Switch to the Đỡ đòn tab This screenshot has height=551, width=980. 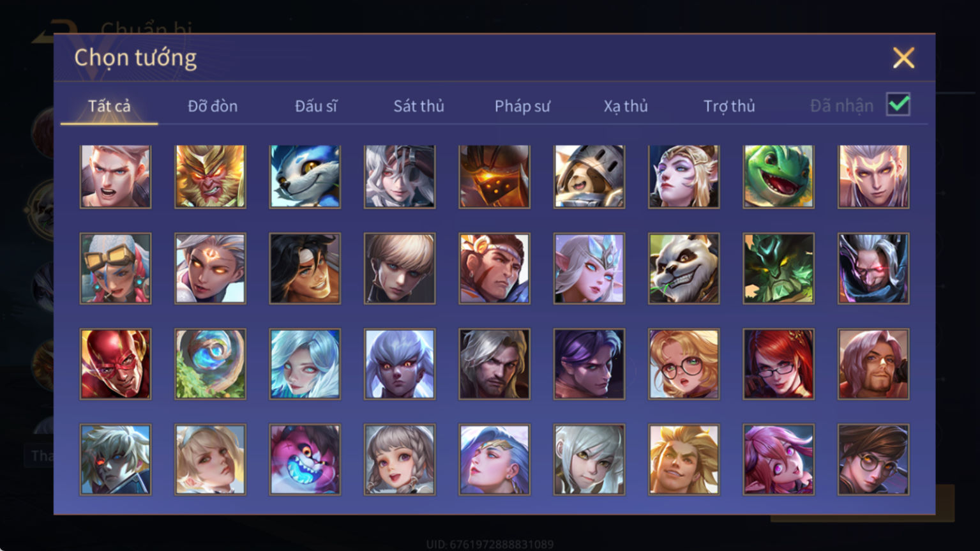click(x=213, y=106)
